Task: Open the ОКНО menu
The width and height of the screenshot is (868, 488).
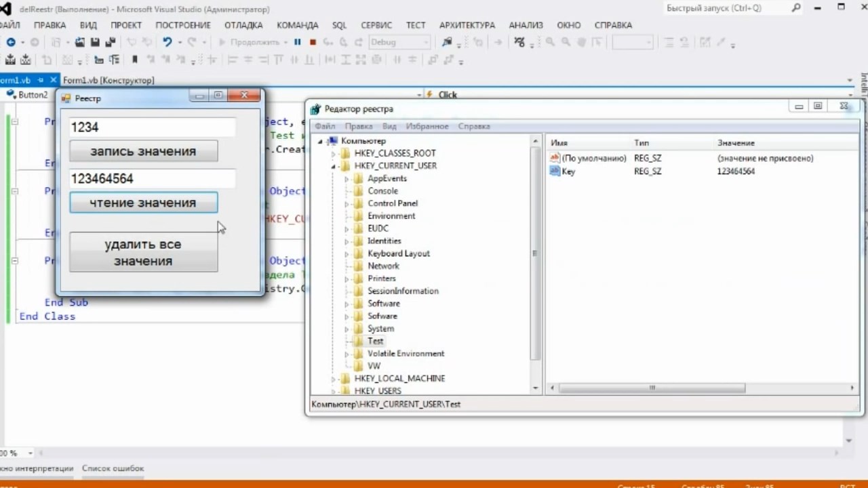Action: click(569, 25)
